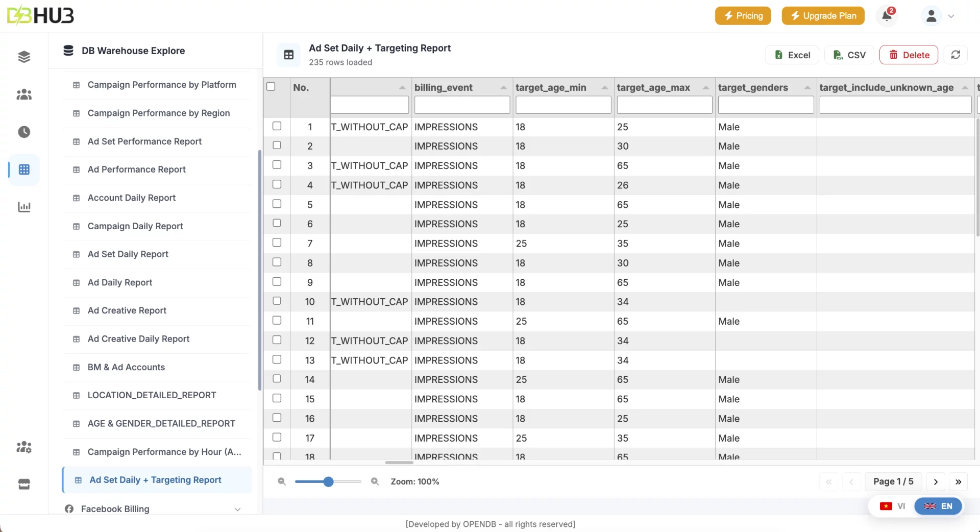The image size is (980, 532).
Task: Click the zoom slider handle
Action: coord(328,481)
